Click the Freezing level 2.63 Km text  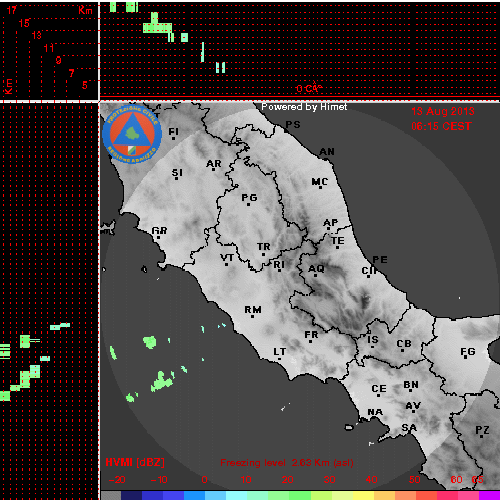[287, 463]
